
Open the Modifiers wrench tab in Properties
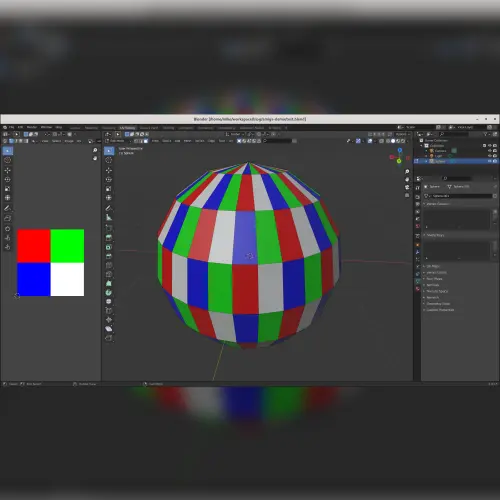417,253
